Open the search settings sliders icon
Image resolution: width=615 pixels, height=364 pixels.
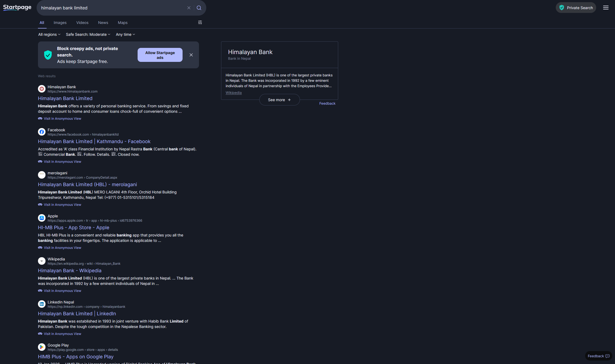point(200,23)
